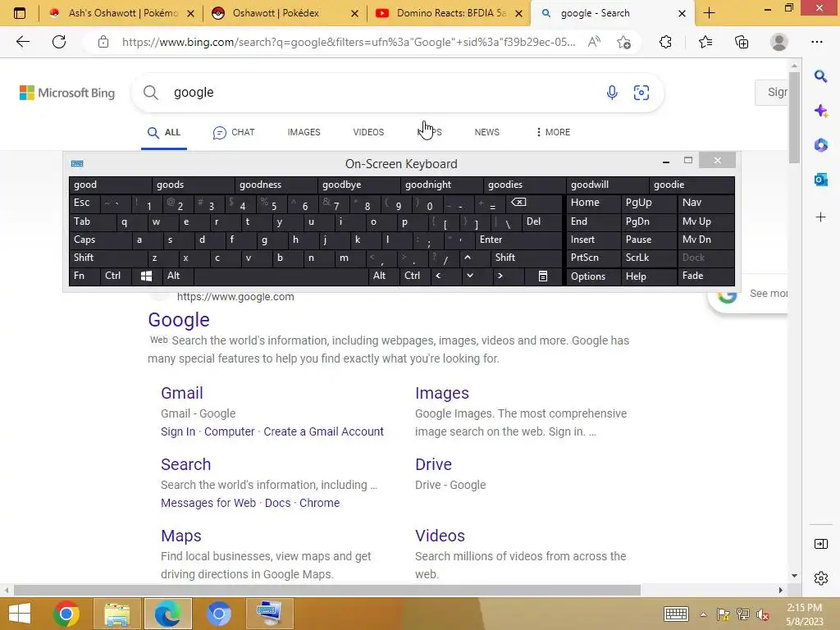Toggle the left Alt key on keyboard
Image resolution: width=840 pixels, height=630 pixels.
click(x=178, y=276)
